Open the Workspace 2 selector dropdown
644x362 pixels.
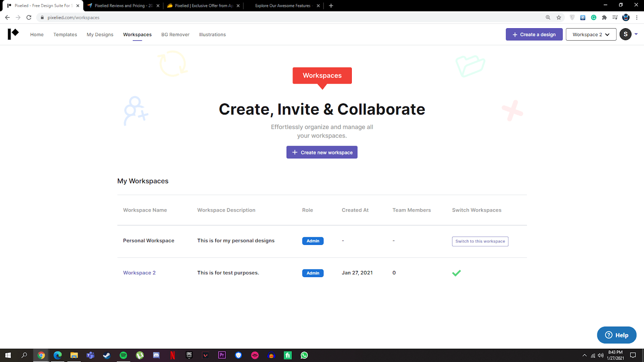[590, 34]
